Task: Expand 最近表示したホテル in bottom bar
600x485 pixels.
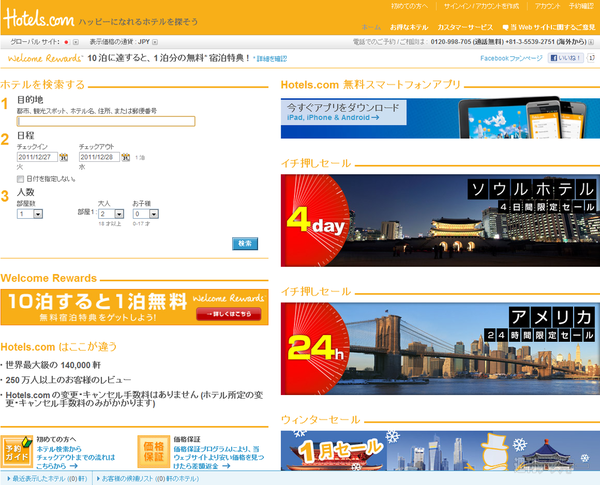Action: tap(47, 478)
